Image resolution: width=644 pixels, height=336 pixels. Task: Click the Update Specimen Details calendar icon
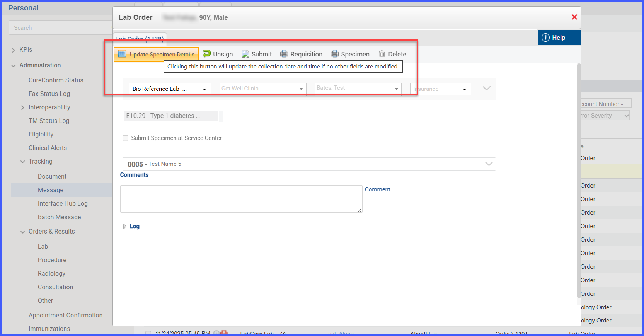click(122, 54)
